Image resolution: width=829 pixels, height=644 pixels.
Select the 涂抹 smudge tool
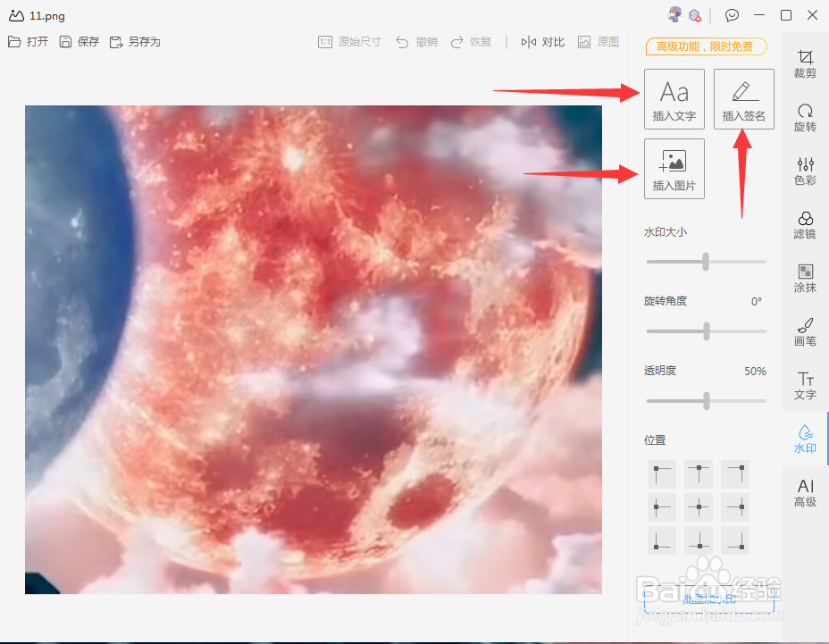(805, 278)
